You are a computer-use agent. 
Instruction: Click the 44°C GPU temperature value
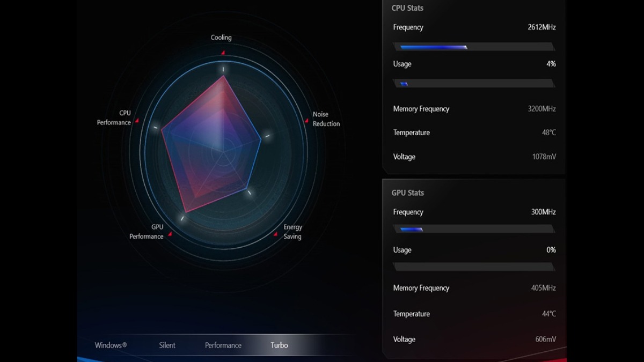548,314
